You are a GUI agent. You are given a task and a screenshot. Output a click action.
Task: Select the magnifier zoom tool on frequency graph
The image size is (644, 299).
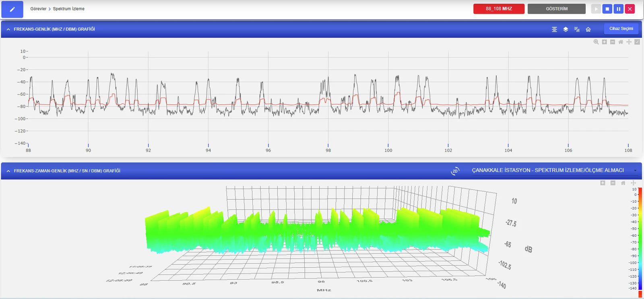coord(596,42)
